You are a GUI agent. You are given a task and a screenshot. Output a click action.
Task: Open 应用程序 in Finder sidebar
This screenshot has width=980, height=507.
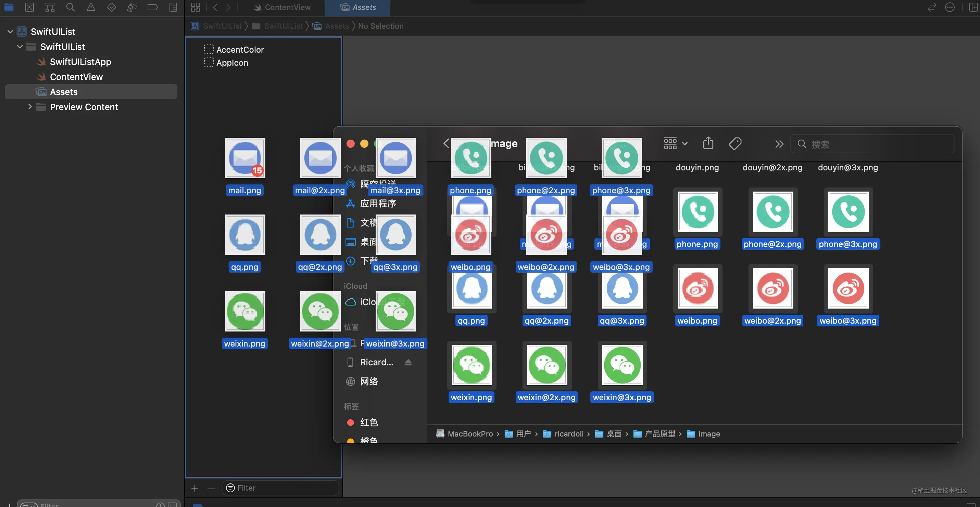(378, 203)
